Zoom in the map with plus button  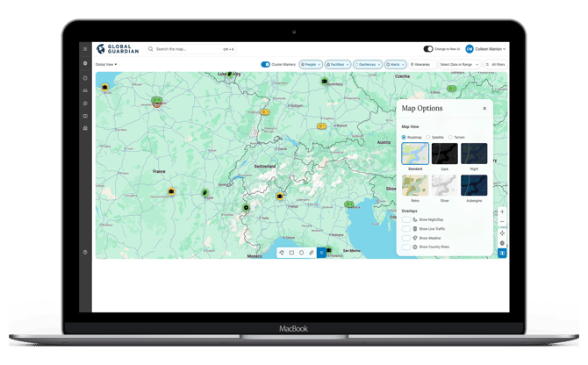502,211
